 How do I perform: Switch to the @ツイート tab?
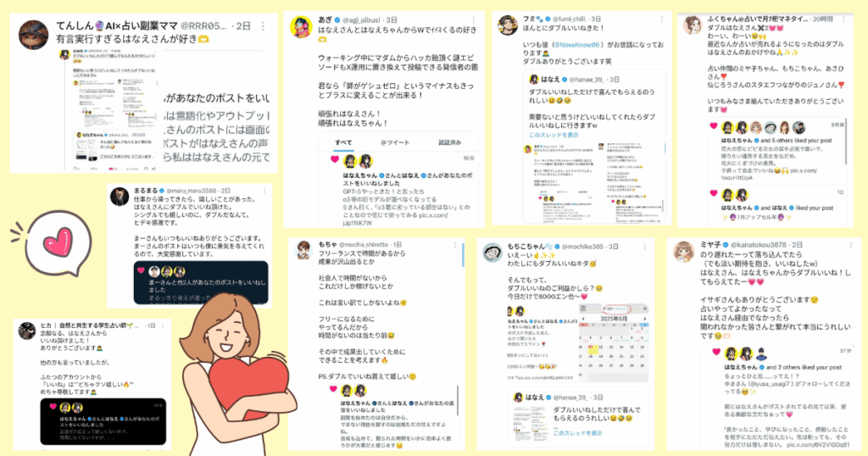[x=395, y=142]
